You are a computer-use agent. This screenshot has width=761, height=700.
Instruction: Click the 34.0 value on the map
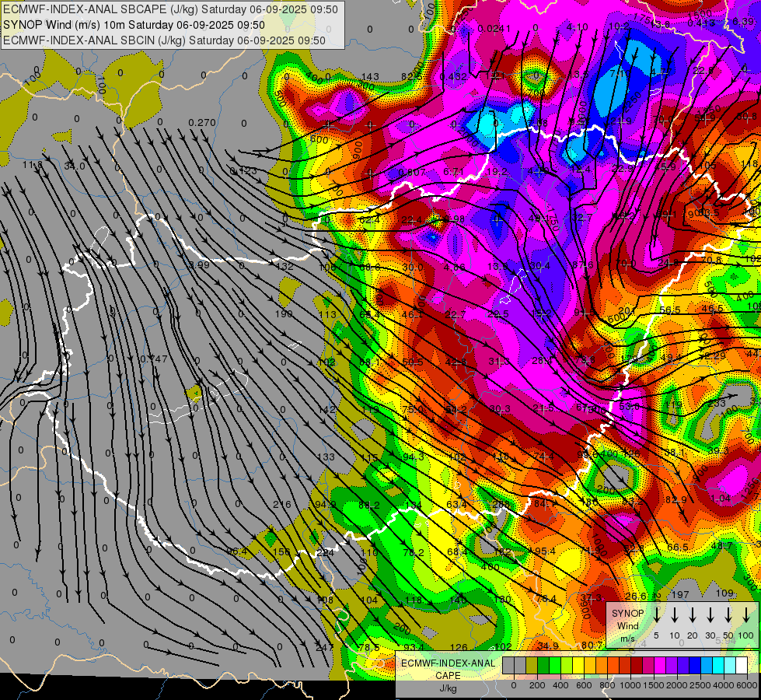tap(75, 166)
